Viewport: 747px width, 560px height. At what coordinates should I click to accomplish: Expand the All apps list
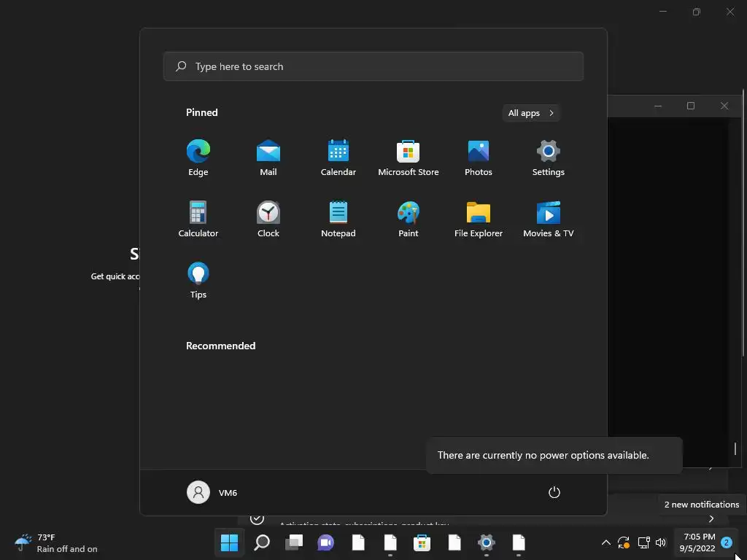[531, 113]
